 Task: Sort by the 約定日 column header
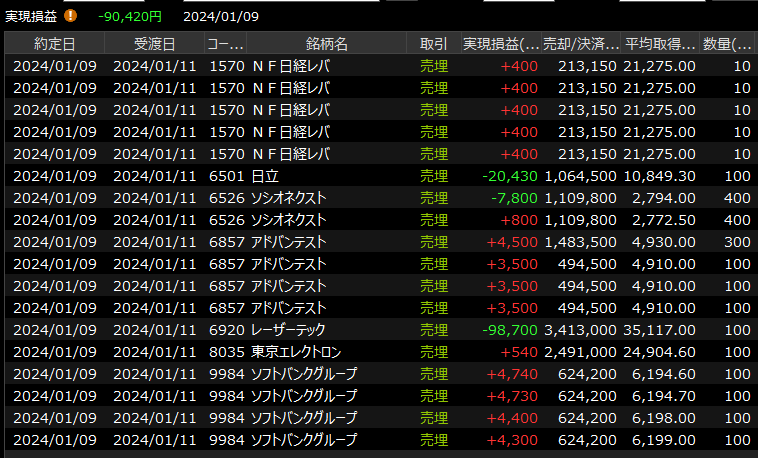pyautogui.click(x=54, y=44)
